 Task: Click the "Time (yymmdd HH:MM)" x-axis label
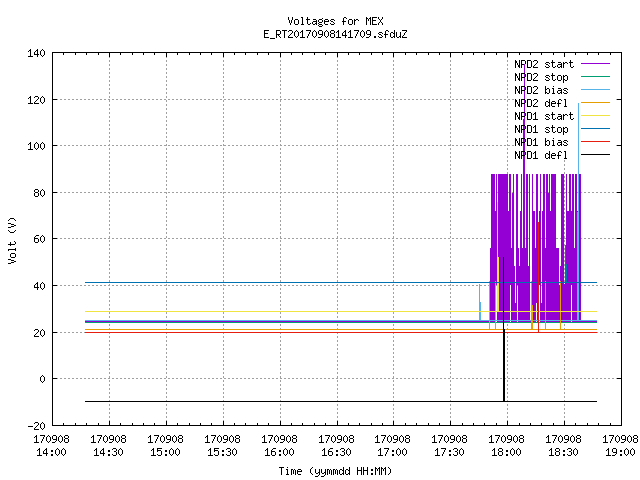pyautogui.click(x=335, y=471)
